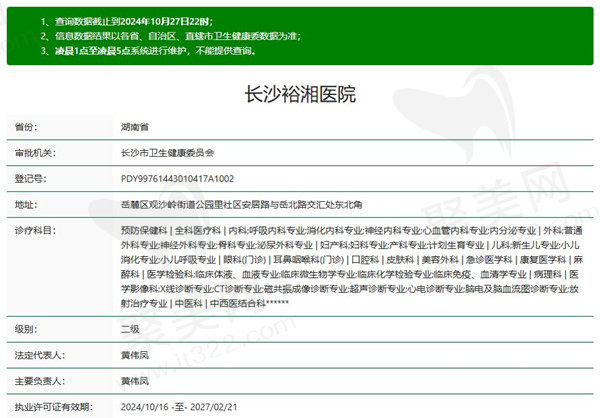The image size is (600, 418).
Task: Click the 省份 label
Action: pyautogui.click(x=26, y=127)
